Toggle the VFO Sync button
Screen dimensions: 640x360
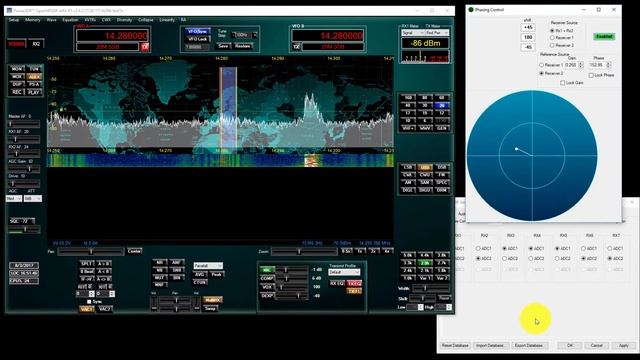(x=198, y=31)
